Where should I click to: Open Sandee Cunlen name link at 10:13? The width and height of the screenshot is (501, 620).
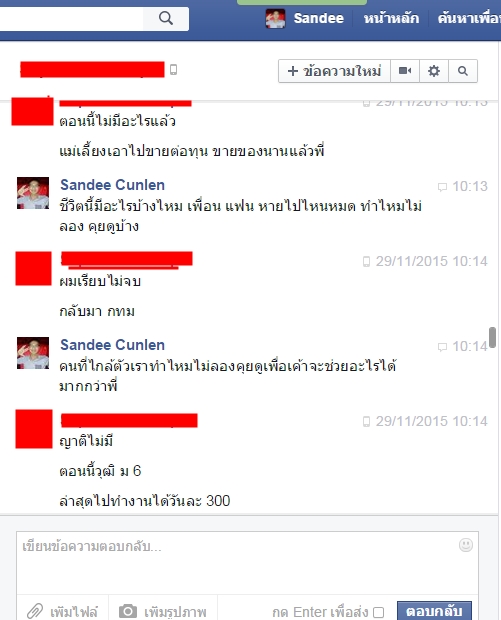(112, 185)
